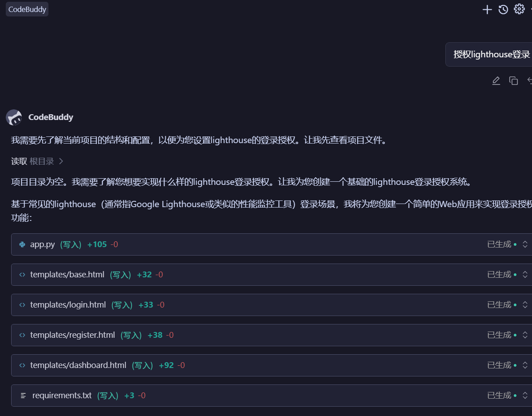Click the 根目录 label
Viewport: 532px width, 416px height.
(x=42, y=161)
